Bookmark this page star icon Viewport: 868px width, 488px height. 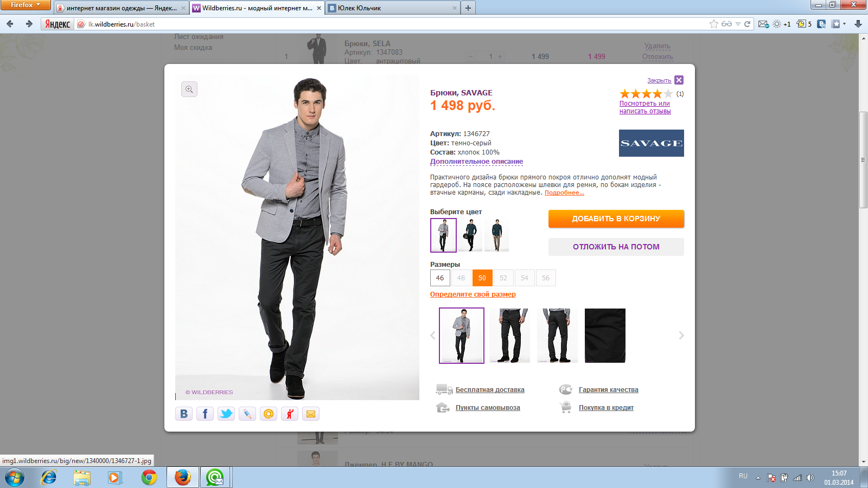(x=714, y=24)
